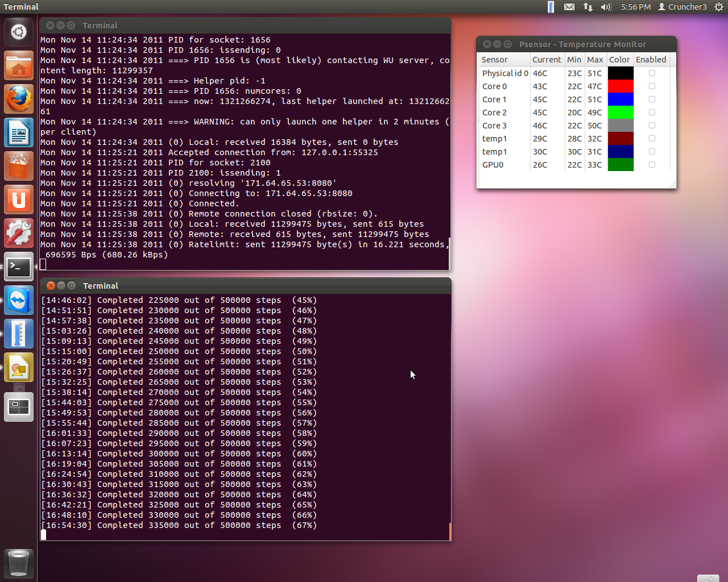728x582 pixels.
Task: Click the Sensor column header in Psensor
Action: pos(505,60)
